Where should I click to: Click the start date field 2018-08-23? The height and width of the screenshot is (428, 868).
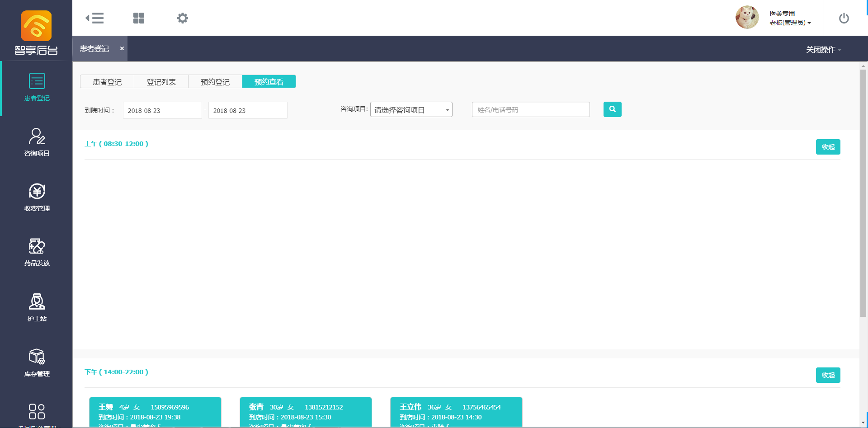(162, 110)
